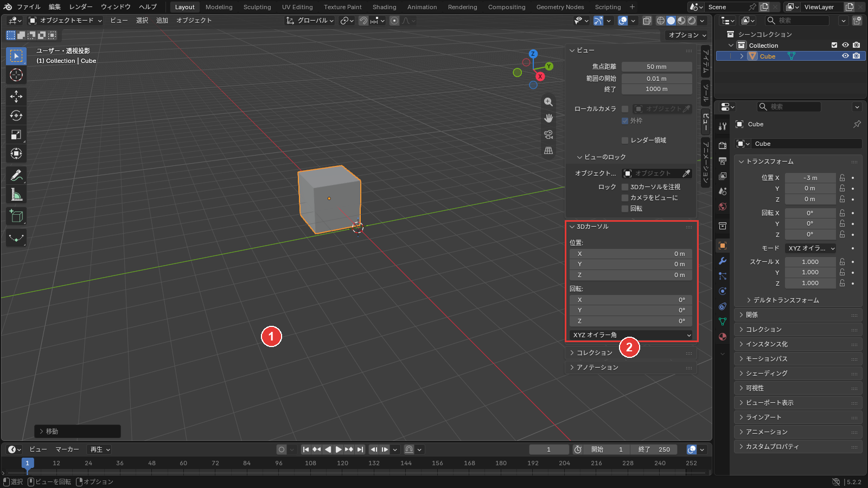
Task: Switch to the Sculpting workspace tab
Action: tap(257, 7)
